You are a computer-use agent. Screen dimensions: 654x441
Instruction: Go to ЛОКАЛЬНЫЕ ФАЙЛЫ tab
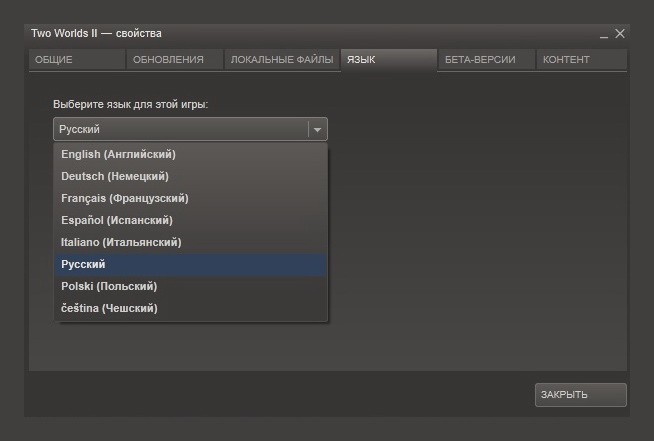point(282,60)
